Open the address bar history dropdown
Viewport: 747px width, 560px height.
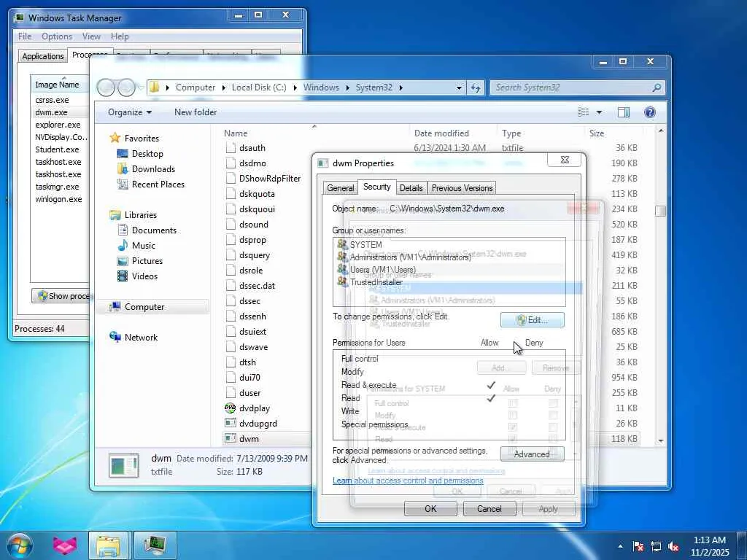click(x=460, y=87)
